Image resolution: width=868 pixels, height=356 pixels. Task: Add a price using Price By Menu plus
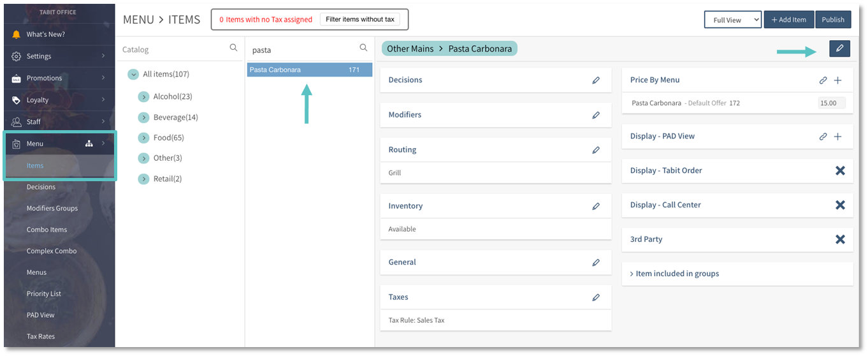click(x=837, y=80)
